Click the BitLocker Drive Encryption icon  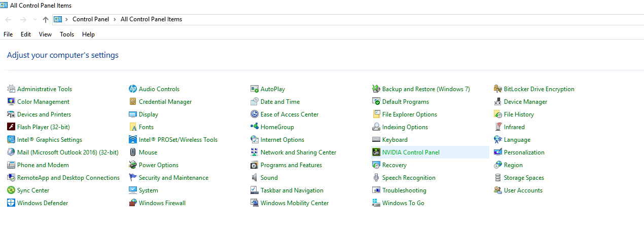click(x=498, y=89)
